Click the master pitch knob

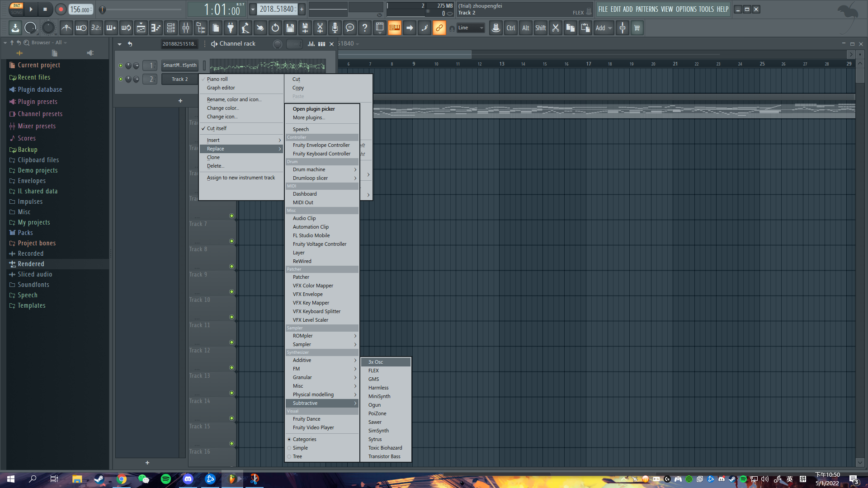pyautogui.click(x=48, y=28)
